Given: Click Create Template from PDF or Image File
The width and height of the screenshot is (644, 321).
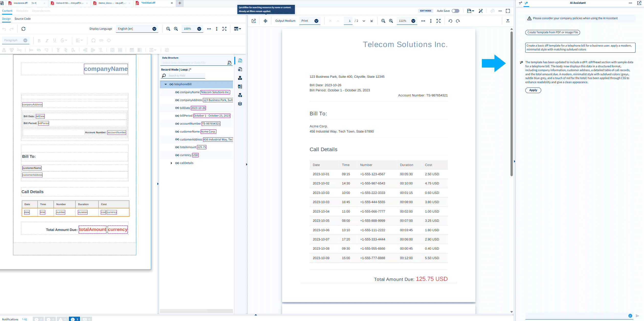Looking at the screenshot, I should coord(552,32).
